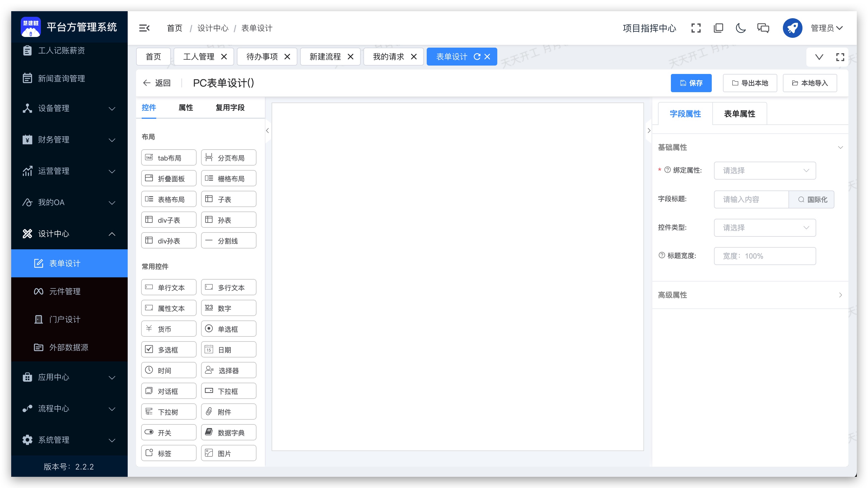This screenshot has width=868, height=488.
Task: Add a 表格布局 control
Action: [169, 199]
